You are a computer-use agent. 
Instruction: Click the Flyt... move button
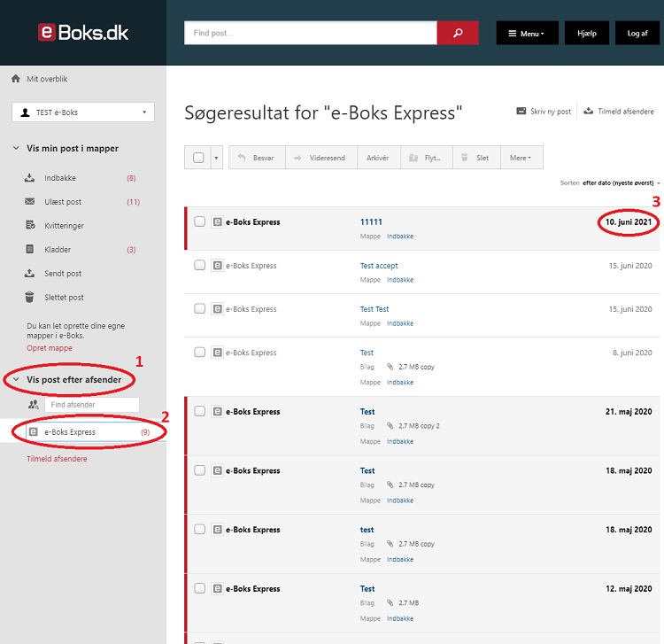click(427, 158)
